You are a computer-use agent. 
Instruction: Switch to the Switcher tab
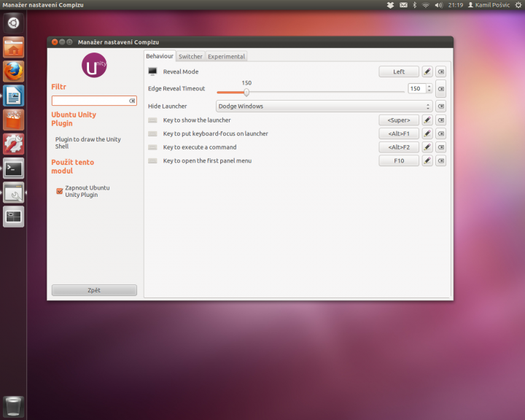coord(190,56)
